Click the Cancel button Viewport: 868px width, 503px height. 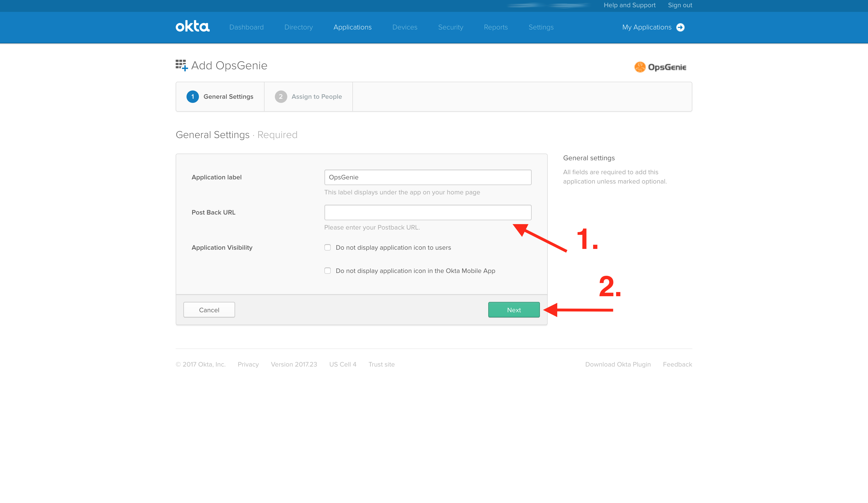point(209,310)
